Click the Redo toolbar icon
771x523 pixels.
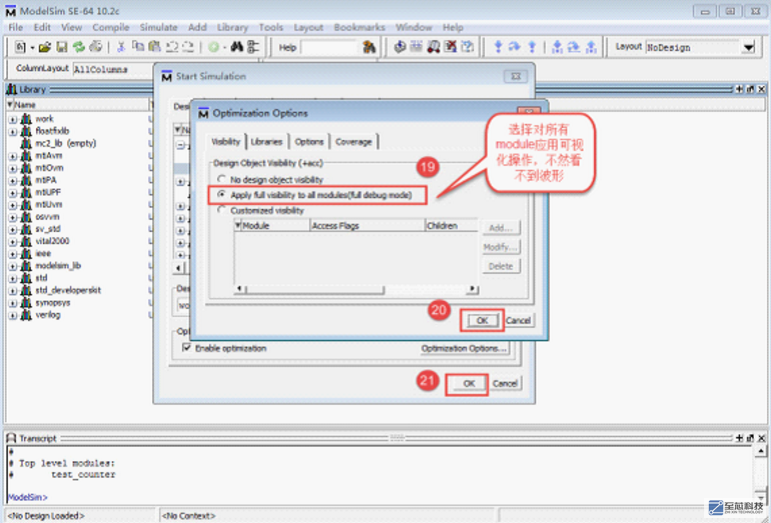pyautogui.click(x=188, y=47)
